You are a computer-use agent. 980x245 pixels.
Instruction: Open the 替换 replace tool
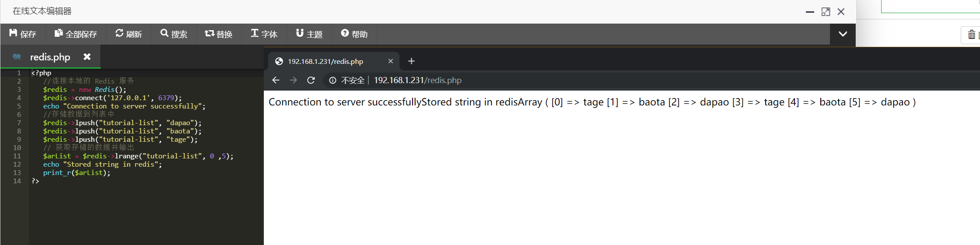coord(219,34)
